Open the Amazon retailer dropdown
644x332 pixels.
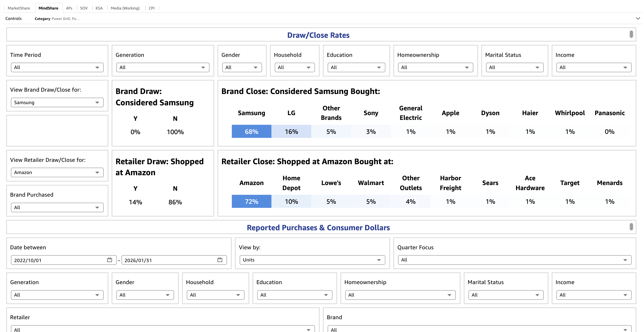(57, 173)
